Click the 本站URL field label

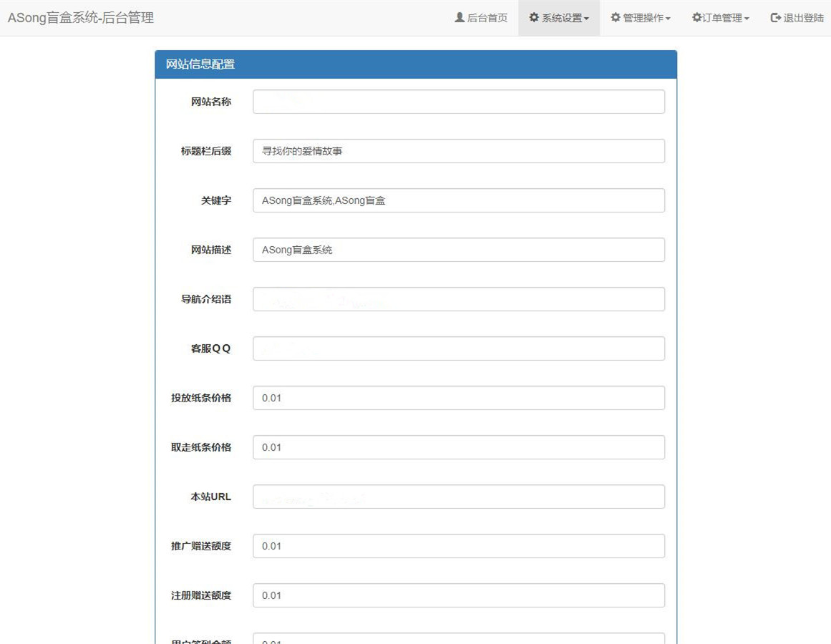pos(211,497)
